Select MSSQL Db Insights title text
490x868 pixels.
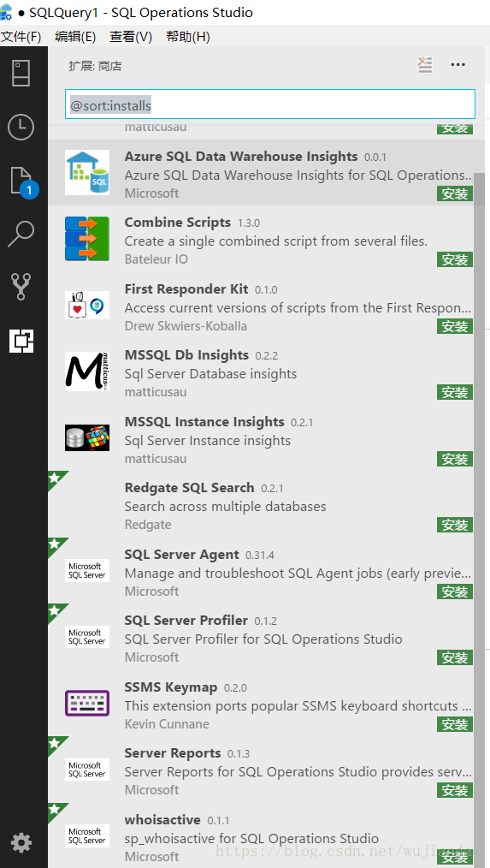click(186, 355)
